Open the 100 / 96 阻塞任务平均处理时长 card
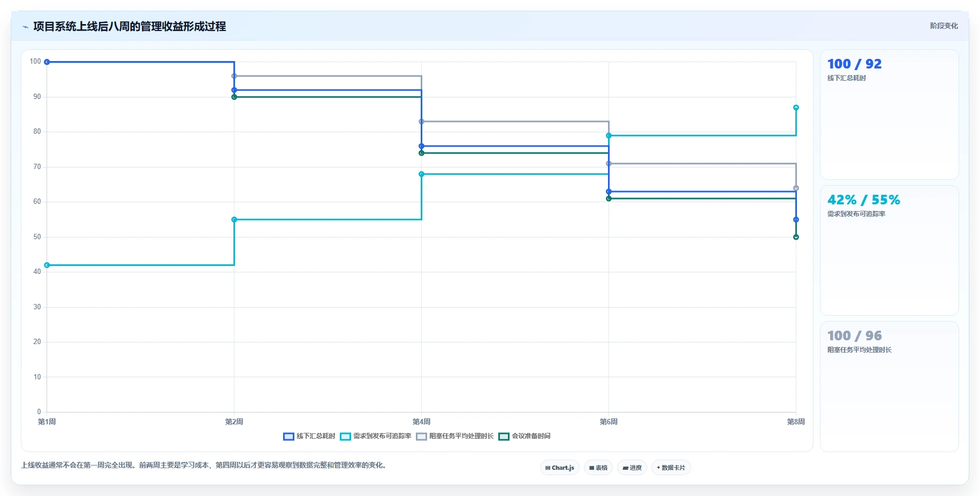 click(x=889, y=386)
